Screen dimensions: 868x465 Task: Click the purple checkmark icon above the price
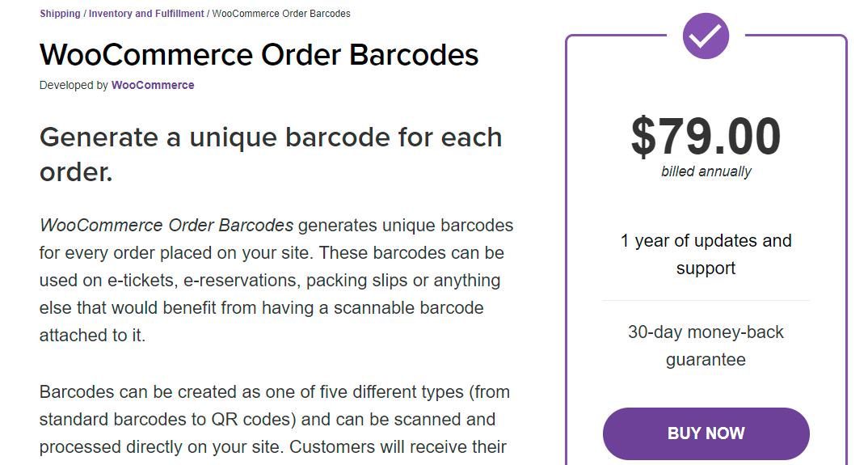(706, 36)
